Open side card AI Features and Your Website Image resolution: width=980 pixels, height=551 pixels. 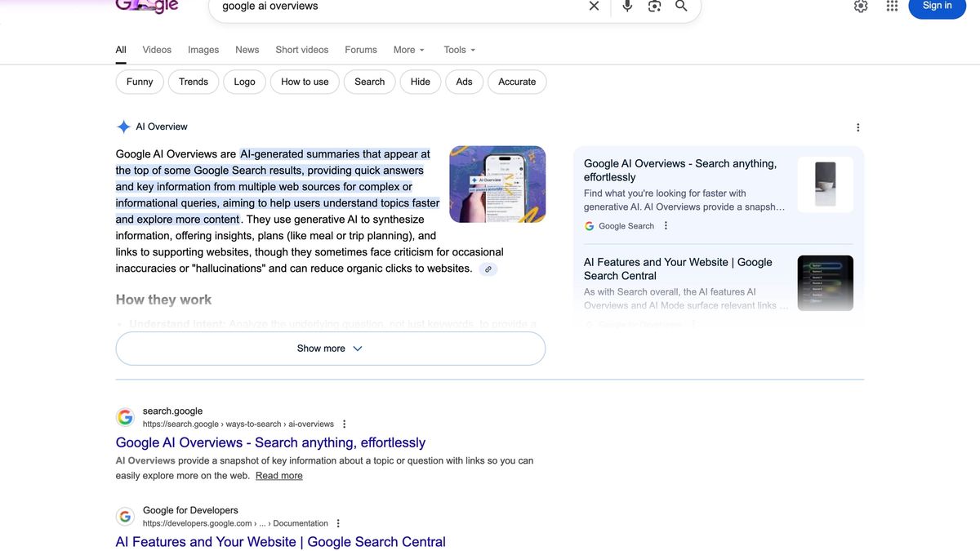[678, 269]
